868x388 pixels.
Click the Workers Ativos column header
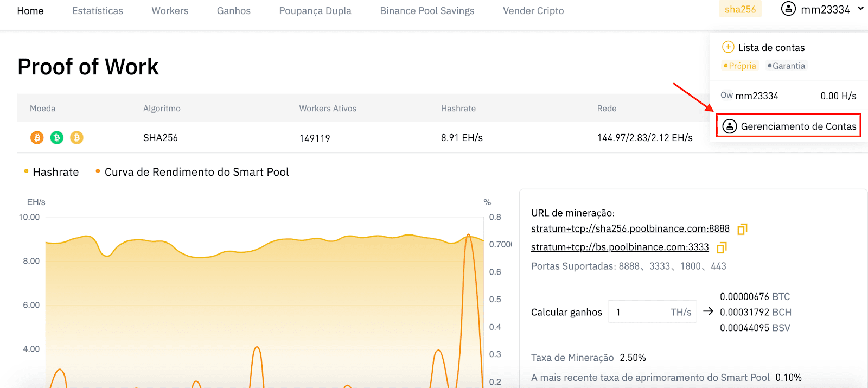(328, 109)
